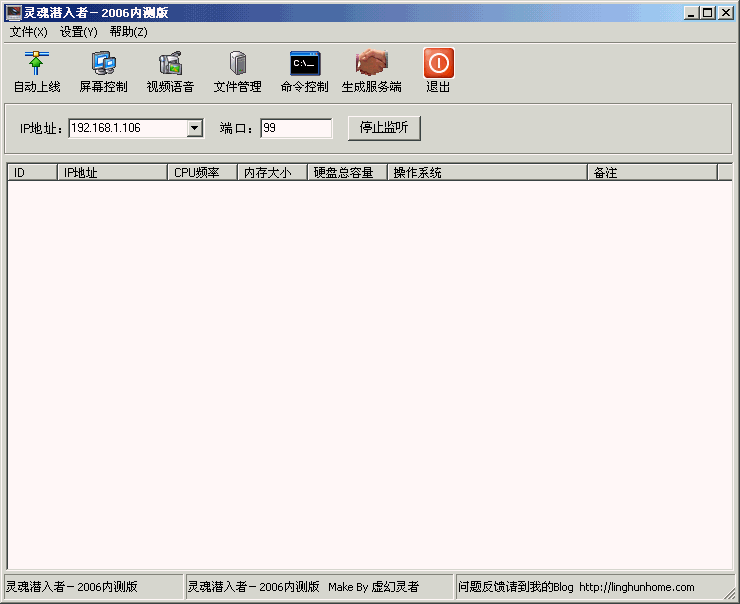Select the 内存大小 column header
The height and width of the screenshot is (604, 740).
[x=272, y=173]
